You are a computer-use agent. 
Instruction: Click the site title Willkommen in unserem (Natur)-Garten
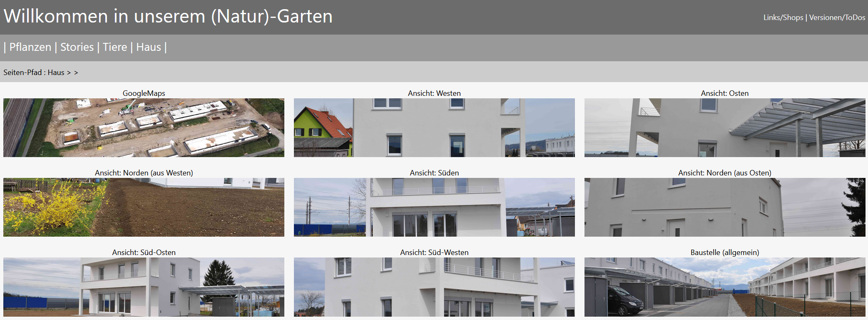168,16
